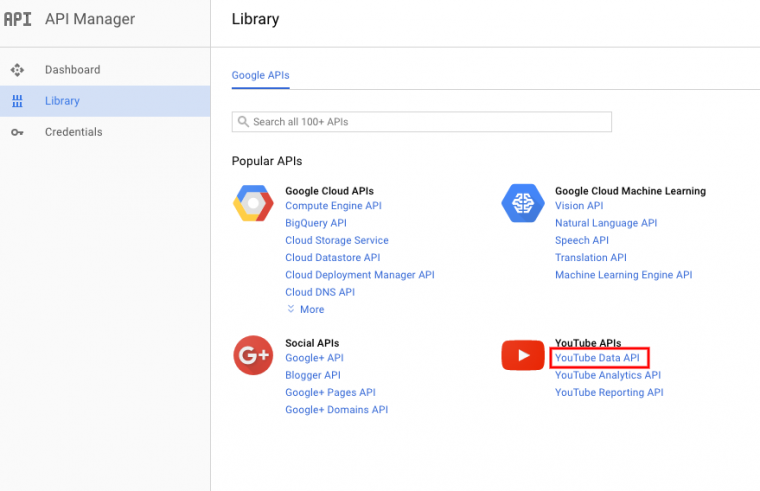This screenshot has height=491, width=760.
Task: Click the YouTube play logo icon
Action: (x=522, y=355)
